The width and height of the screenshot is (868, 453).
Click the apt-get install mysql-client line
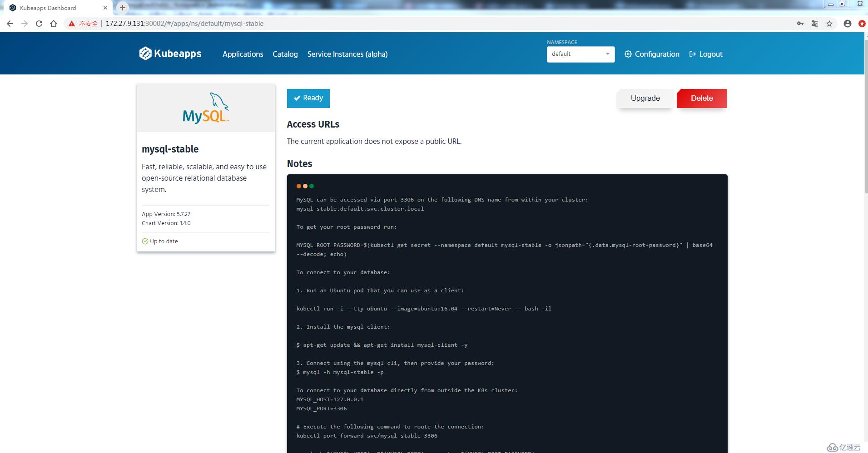[382, 345]
